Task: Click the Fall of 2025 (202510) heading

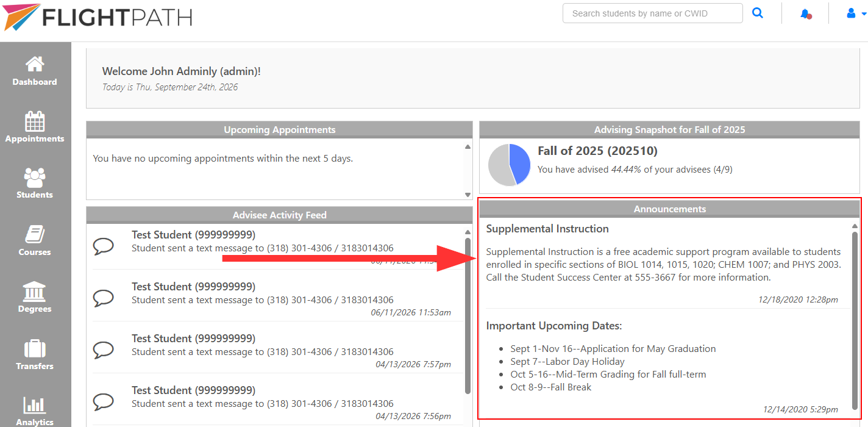Action: 597,151
